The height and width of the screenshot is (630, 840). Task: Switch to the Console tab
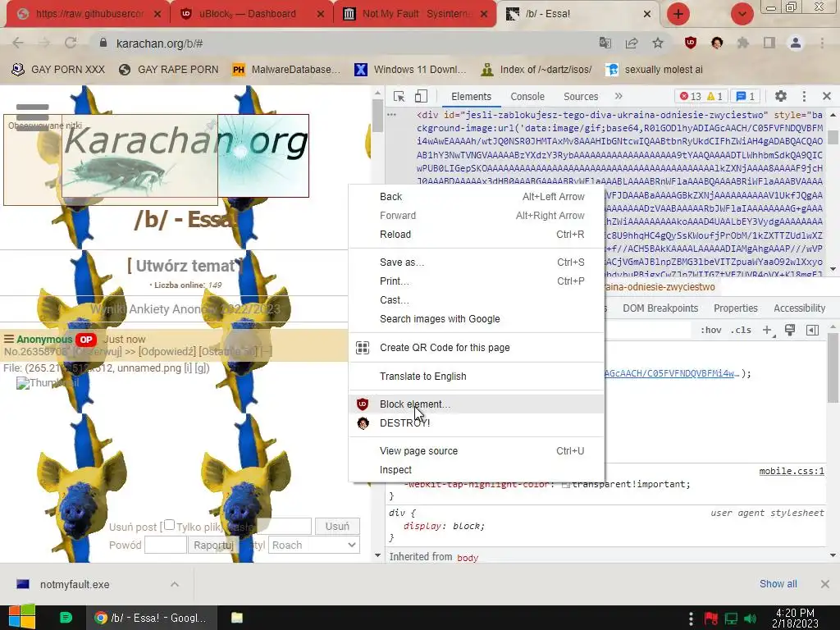pos(527,97)
